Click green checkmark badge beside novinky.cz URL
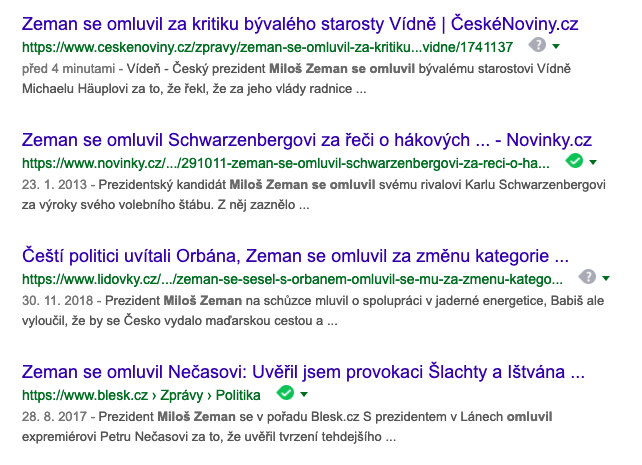 coord(574,161)
